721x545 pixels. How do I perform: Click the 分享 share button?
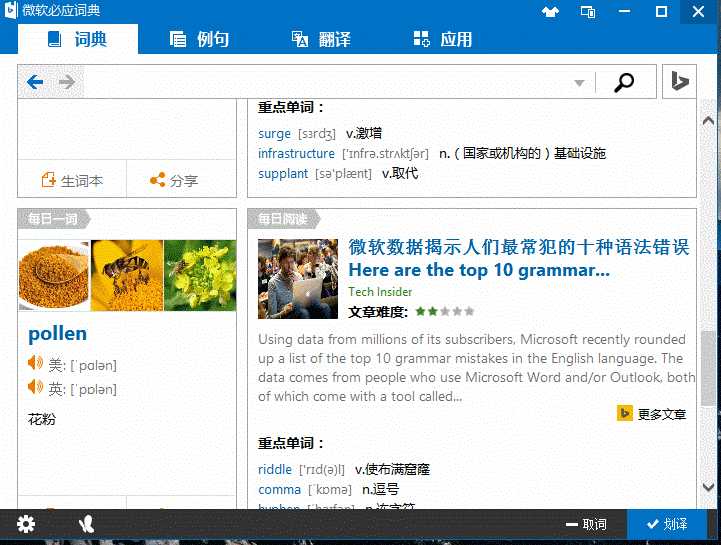point(174,180)
